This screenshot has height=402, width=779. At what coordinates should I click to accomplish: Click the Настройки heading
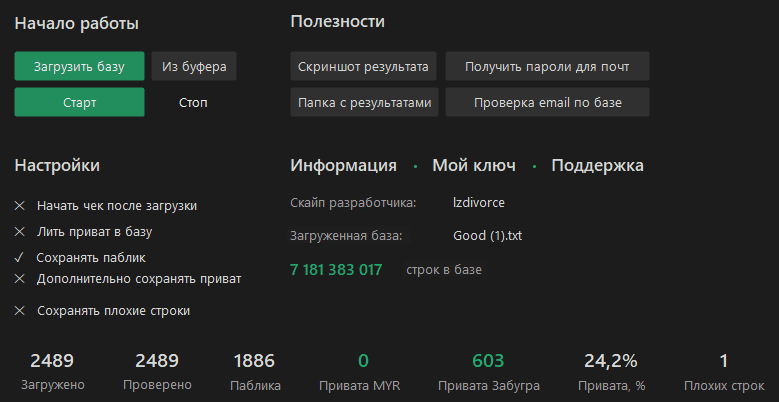[x=57, y=165]
